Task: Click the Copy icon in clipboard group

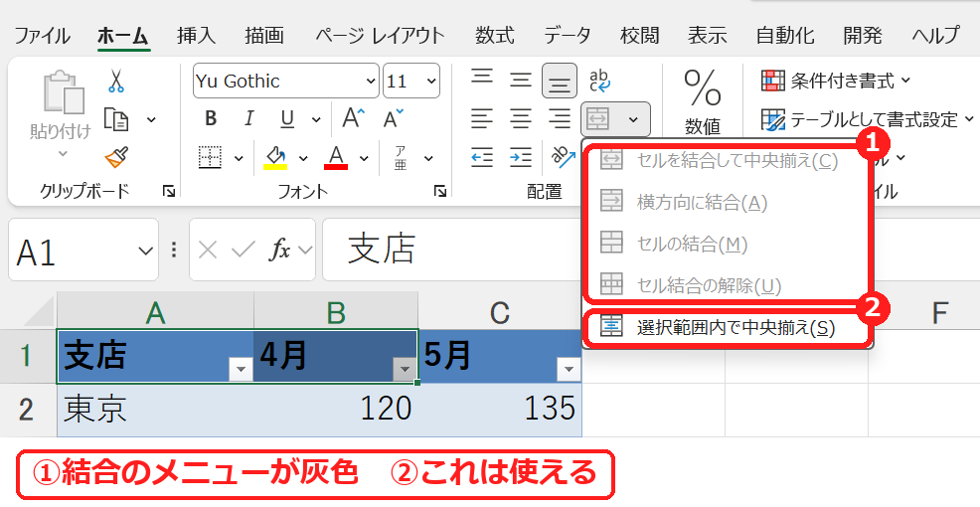Action: click(116, 118)
